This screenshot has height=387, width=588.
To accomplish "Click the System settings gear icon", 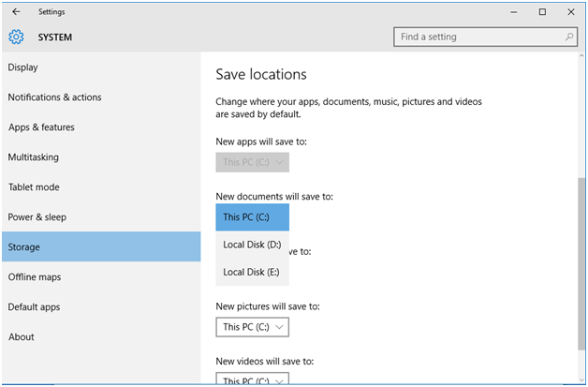I will coord(16,37).
